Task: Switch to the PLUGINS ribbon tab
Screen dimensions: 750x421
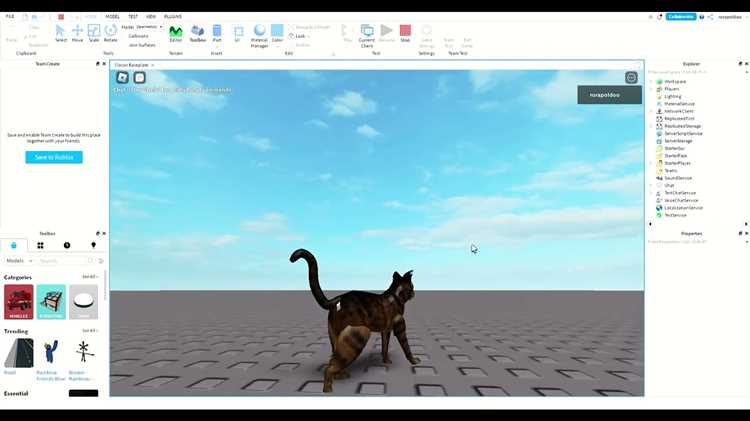Action: click(x=173, y=16)
